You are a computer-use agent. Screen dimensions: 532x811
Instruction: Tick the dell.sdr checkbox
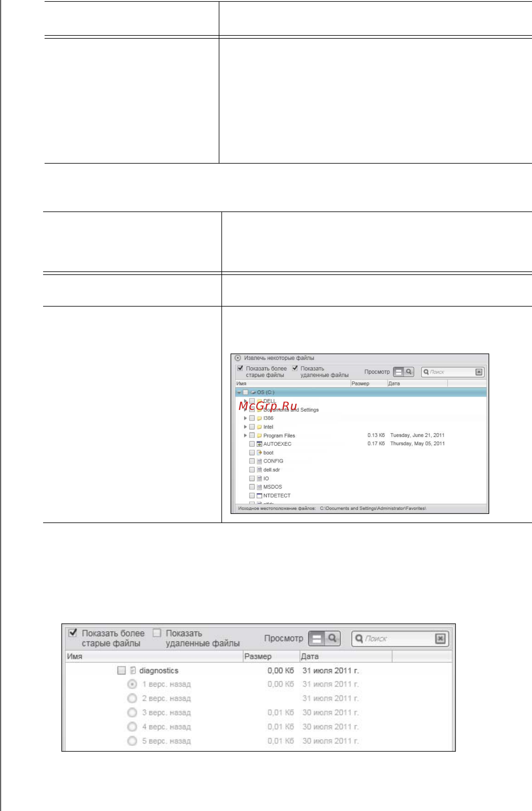point(252,470)
